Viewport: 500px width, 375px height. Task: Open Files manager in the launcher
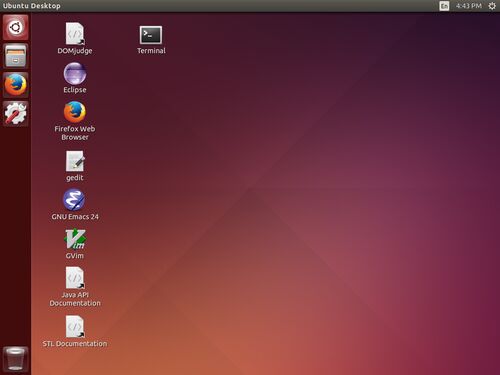click(16, 56)
